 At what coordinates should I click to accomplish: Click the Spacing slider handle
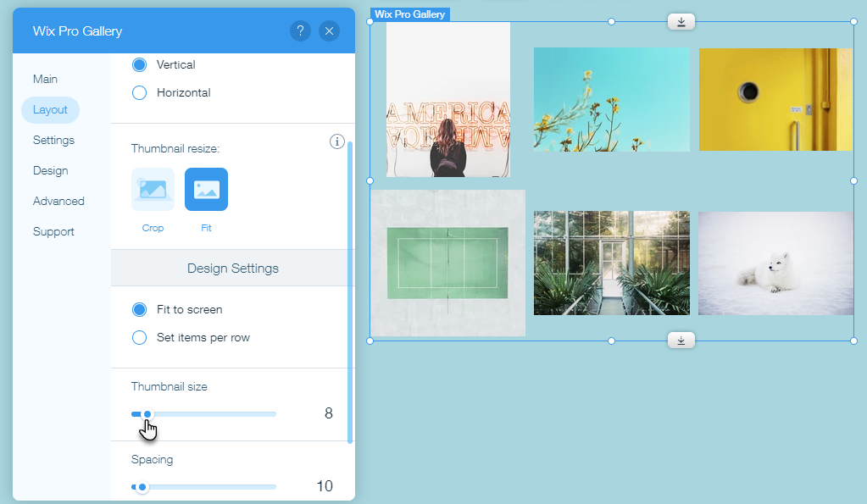tap(142, 486)
